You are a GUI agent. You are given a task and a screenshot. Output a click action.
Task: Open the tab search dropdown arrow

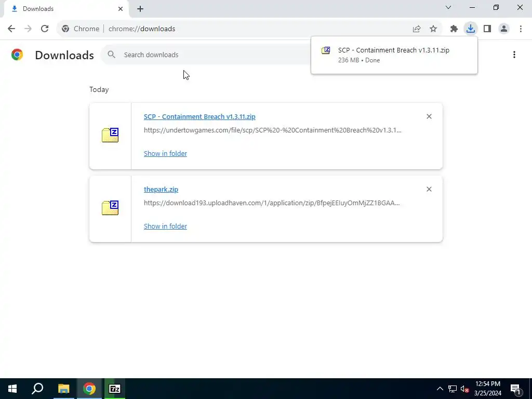[x=448, y=7]
